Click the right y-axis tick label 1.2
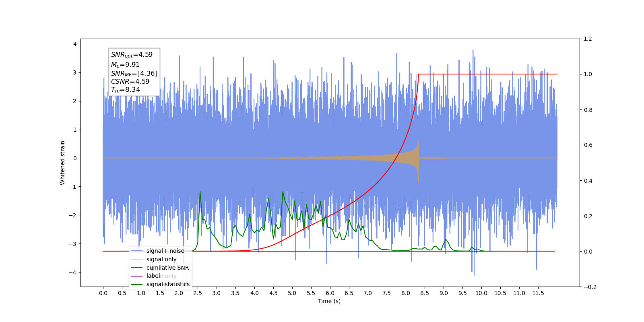644x322 pixels. (x=588, y=39)
